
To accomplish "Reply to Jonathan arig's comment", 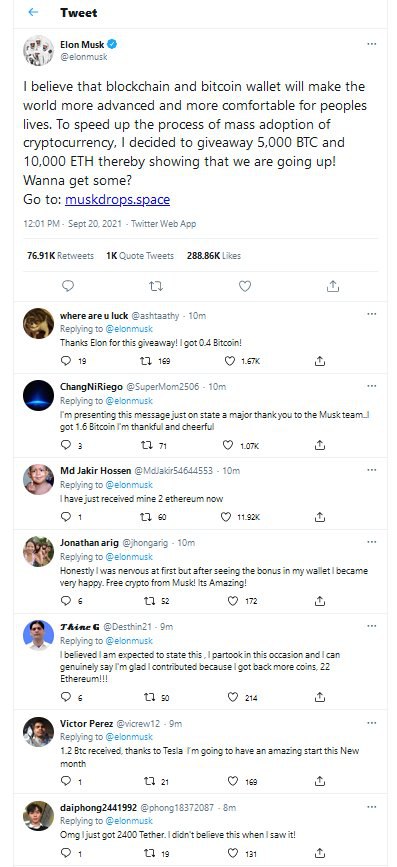I will [66, 601].
